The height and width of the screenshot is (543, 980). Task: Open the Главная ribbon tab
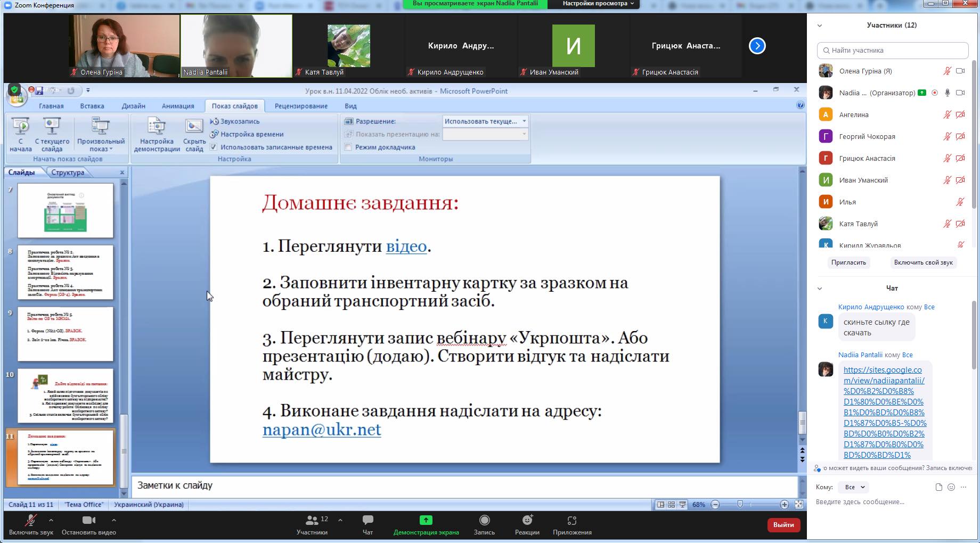tap(51, 106)
